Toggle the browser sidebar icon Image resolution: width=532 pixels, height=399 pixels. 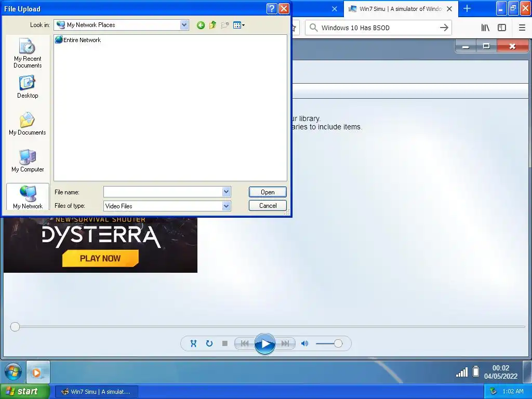(501, 28)
